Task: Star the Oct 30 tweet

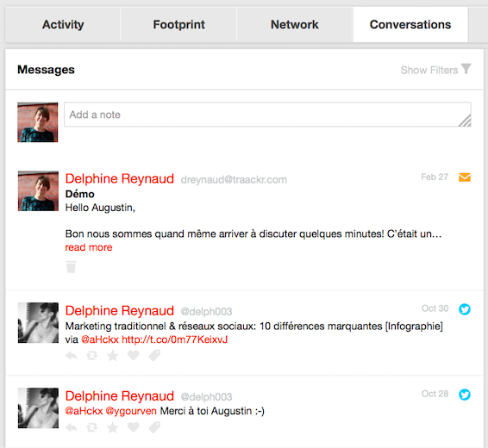Action: (x=113, y=355)
